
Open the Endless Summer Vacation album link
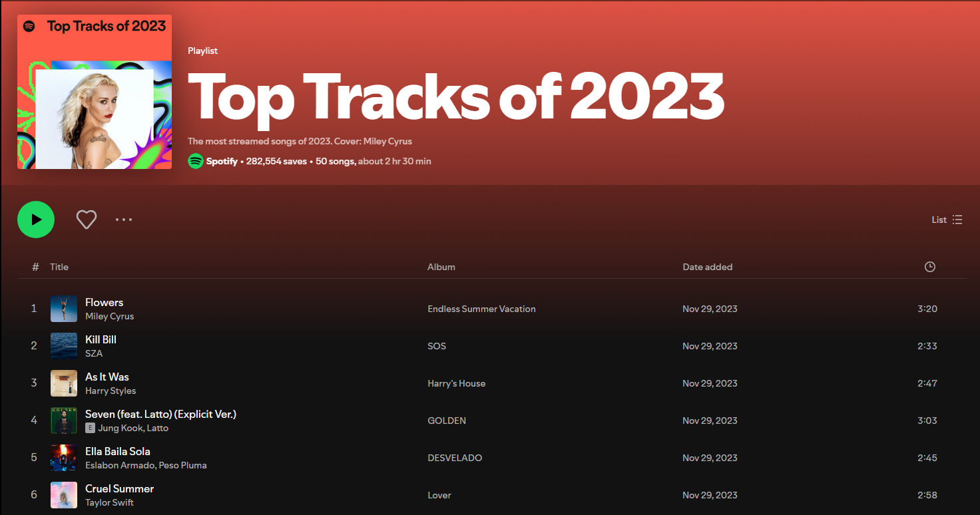482,309
